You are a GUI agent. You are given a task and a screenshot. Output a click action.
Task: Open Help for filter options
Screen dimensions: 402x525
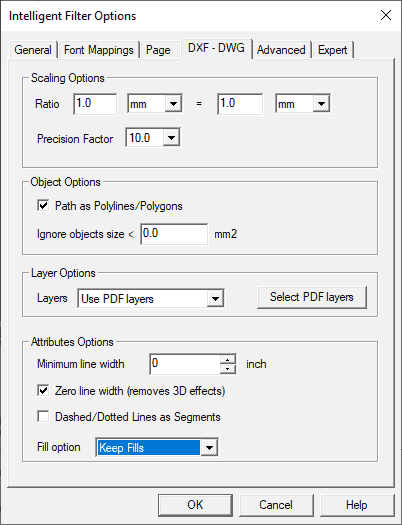coord(357,505)
